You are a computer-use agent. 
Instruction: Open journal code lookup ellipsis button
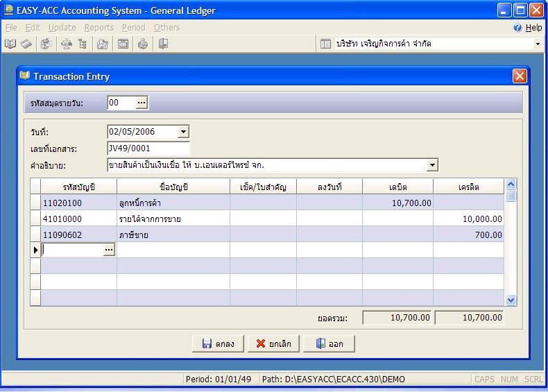point(142,103)
